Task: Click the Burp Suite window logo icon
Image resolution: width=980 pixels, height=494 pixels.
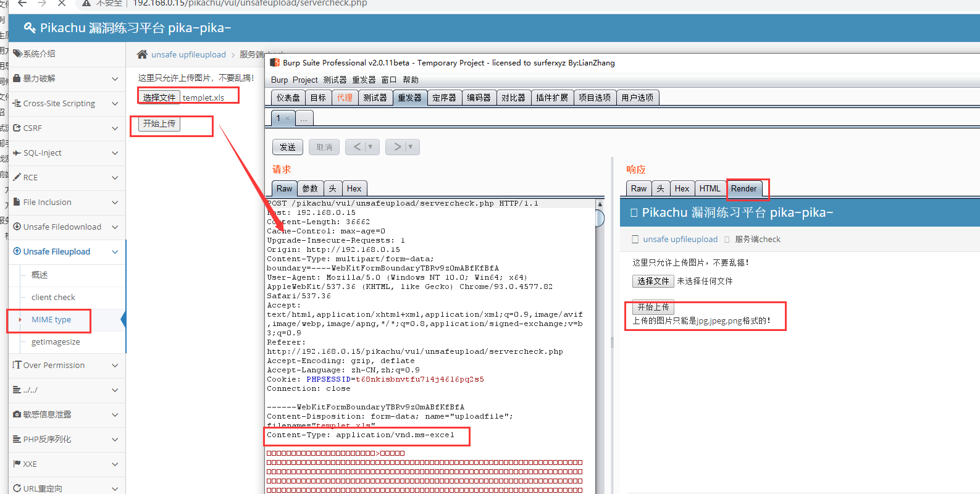Action: [x=275, y=62]
